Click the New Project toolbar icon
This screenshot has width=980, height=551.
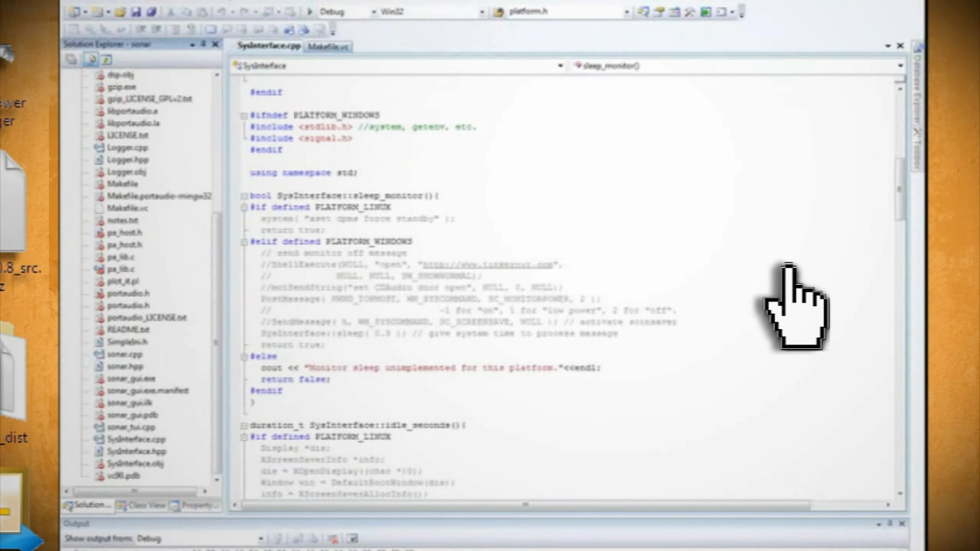(73, 11)
